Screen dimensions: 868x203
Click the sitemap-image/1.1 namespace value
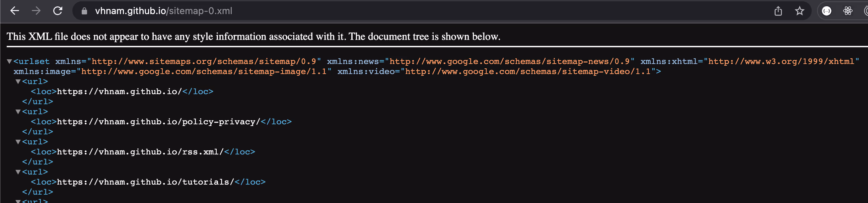(x=204, y=71)
